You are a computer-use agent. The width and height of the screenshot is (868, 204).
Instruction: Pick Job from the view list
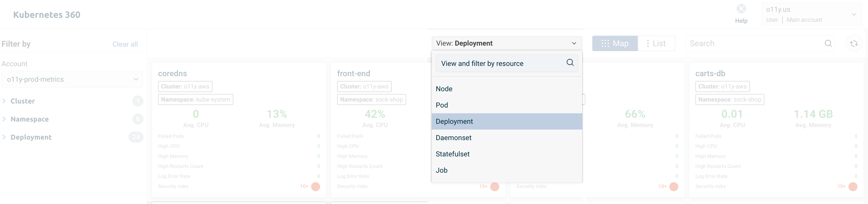[x=507, y=170]
